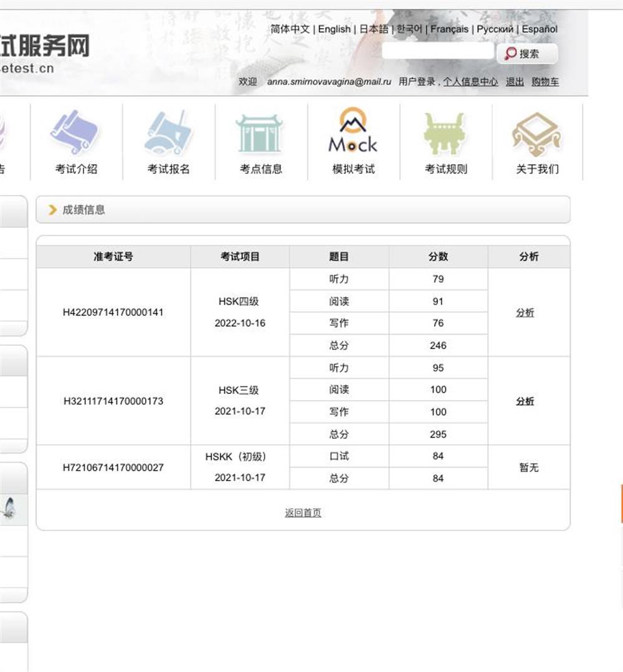Switch language to English
Viewport: 623px width, 672px height.
[335, 29]
